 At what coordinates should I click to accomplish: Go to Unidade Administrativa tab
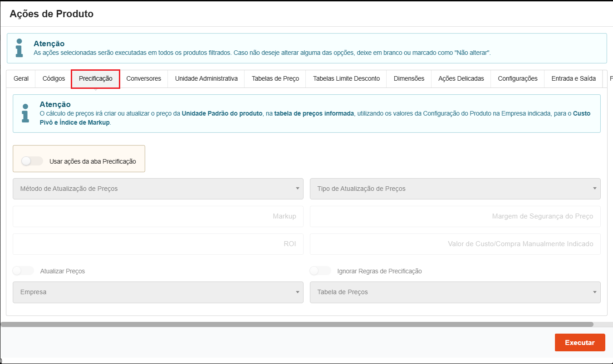[x=206, y=78]
